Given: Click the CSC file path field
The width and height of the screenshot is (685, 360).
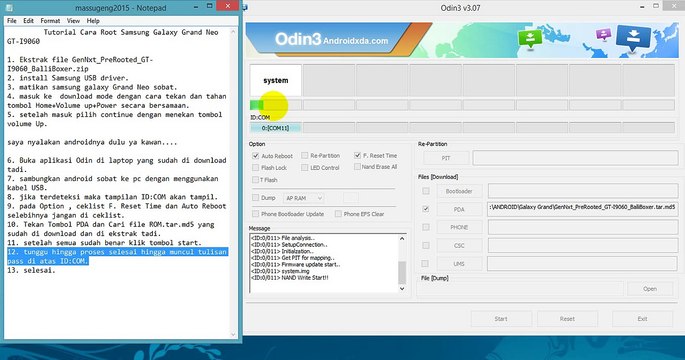Looking at the screenshot, I should coord(583,245).
